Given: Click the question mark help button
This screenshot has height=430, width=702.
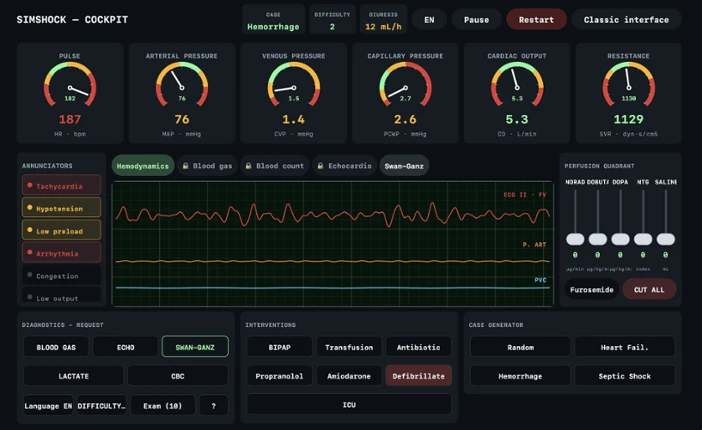Looking at the screenshot, I should [x=214, y=406].
